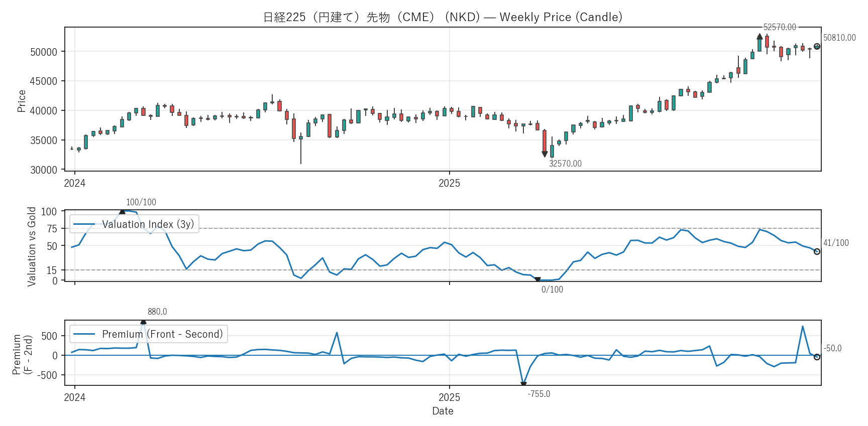Click the chart title with NKD Weekly Price
The height and width of the screenshot is (426, 868).
tap(443, 17)
